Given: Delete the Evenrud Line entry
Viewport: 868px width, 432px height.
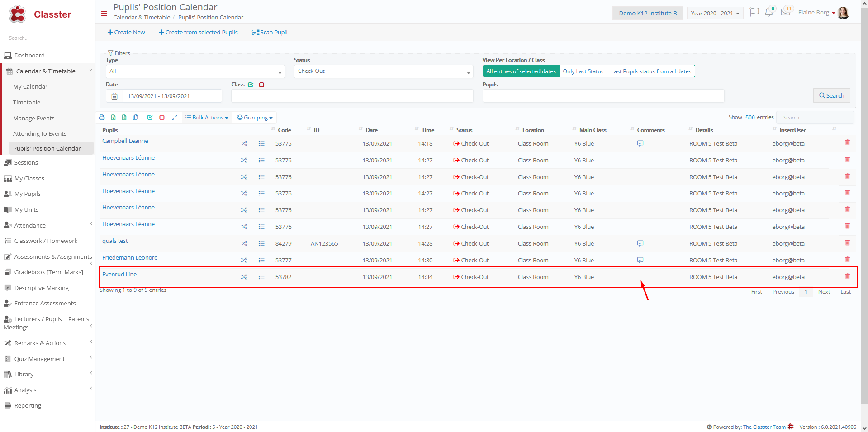Looking at the screenshot, I should point(847,276).
